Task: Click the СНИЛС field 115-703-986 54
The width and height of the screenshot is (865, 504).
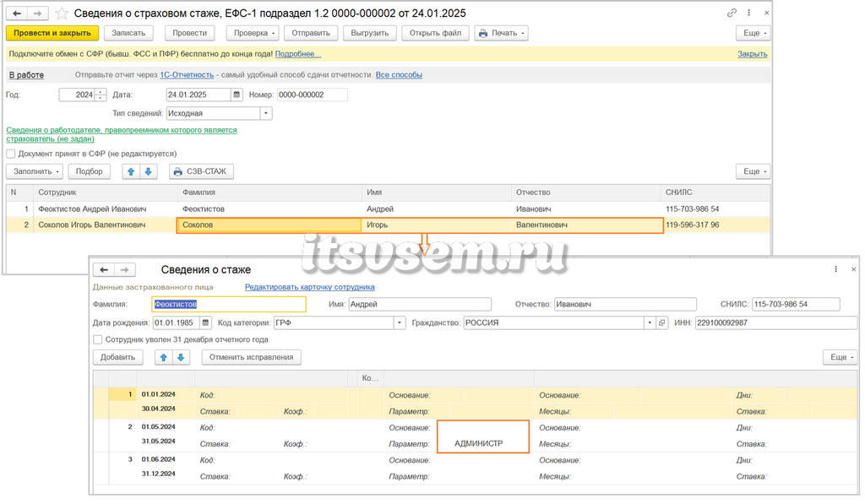Action: [796, 305]
